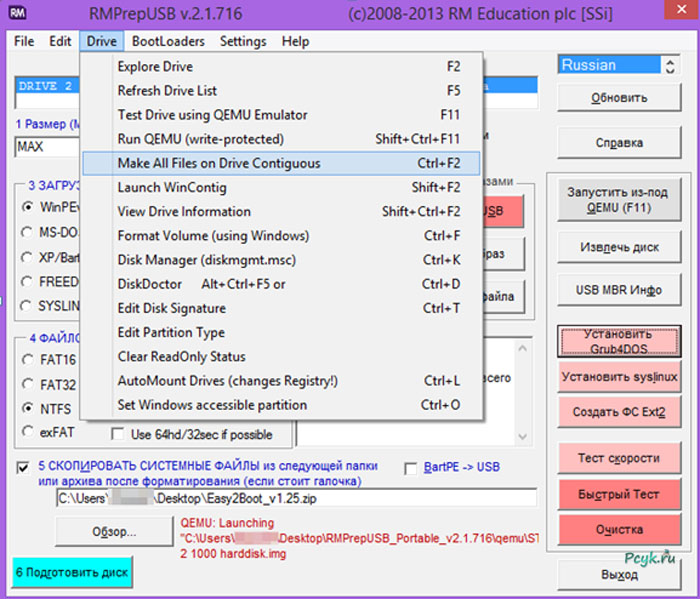Open the Edit menu
The height and width of the screenshot is (599, 700).
click(x=60, y=42)
